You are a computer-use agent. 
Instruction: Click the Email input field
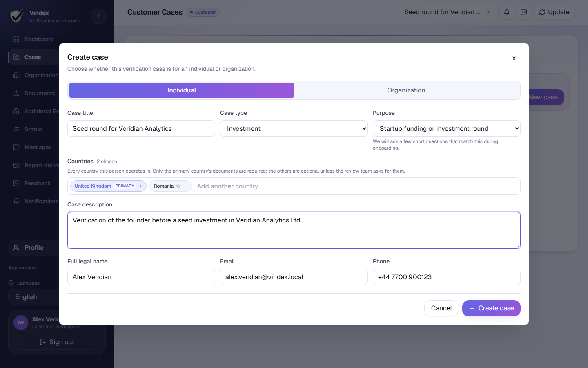coord(294,277)
